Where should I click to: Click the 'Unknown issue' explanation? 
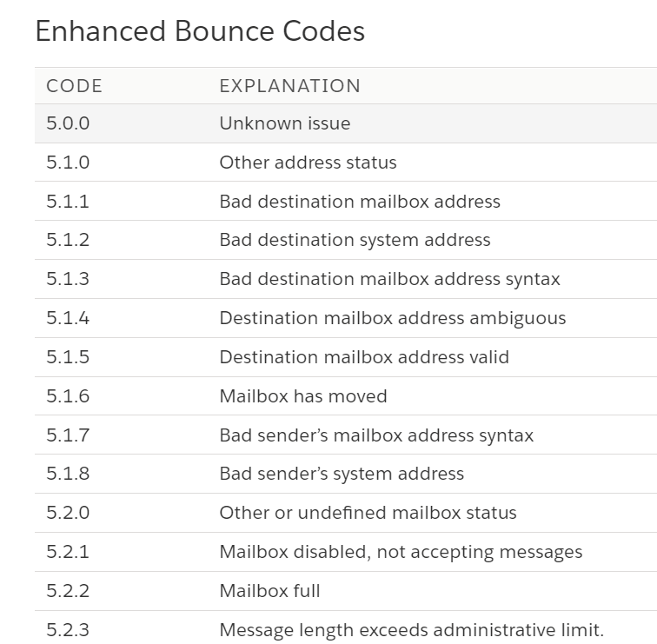[285, 123]
